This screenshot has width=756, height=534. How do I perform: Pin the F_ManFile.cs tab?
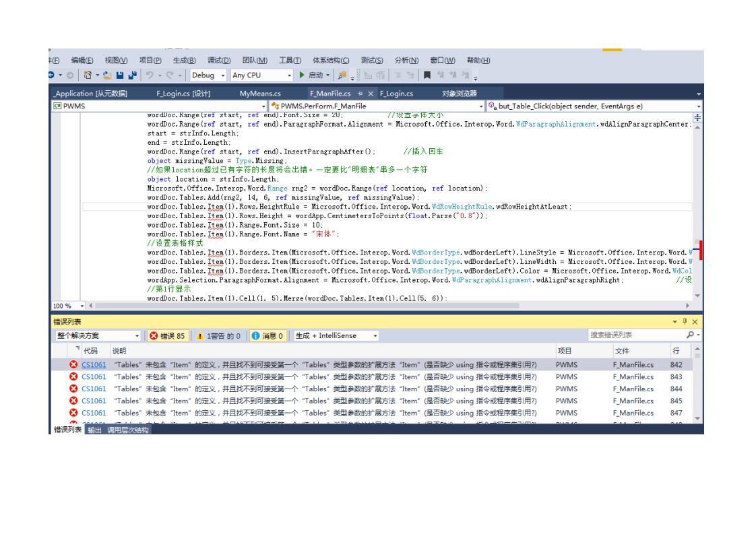360,94
